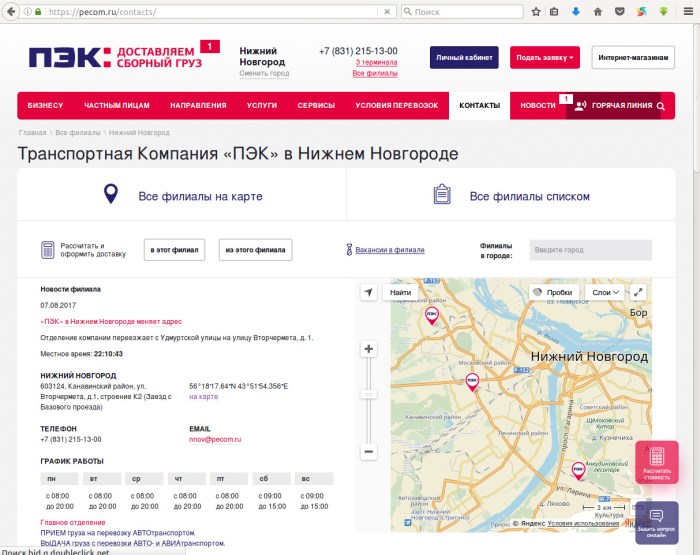Viewport: 700px width, 555px height.
Task: Open the СЕРВИСЫ menu item
Action: (x=316, y=106)
